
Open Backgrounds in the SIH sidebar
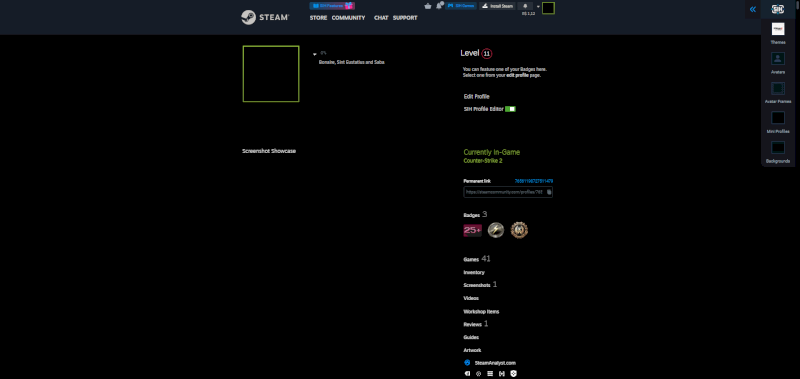point(778,152)
